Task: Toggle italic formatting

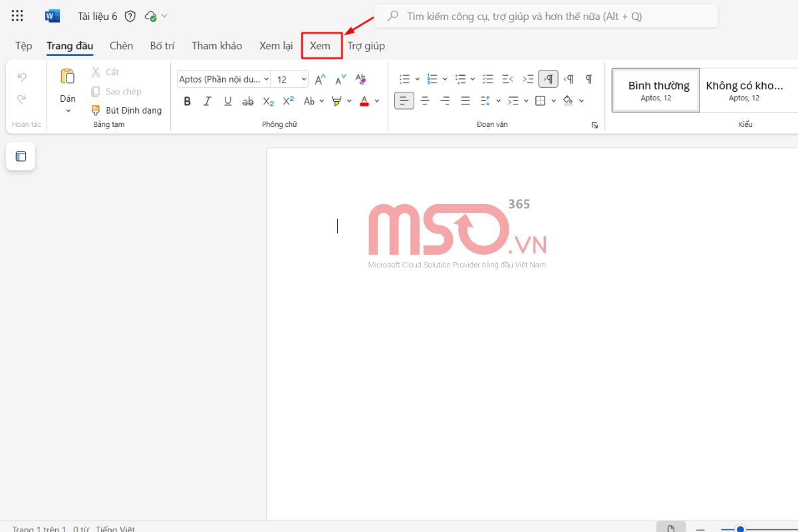Action: coord(207,101)
